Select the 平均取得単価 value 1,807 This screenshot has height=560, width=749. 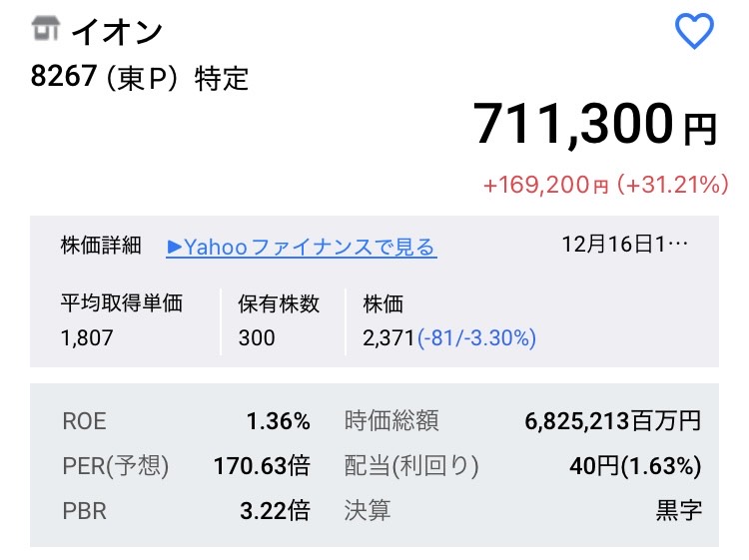pos(88,337)
